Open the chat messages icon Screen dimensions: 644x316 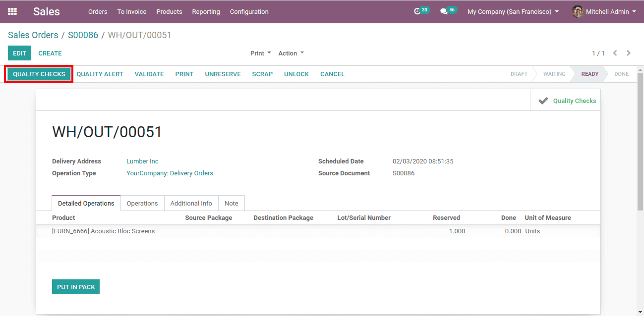coord(444,11)
